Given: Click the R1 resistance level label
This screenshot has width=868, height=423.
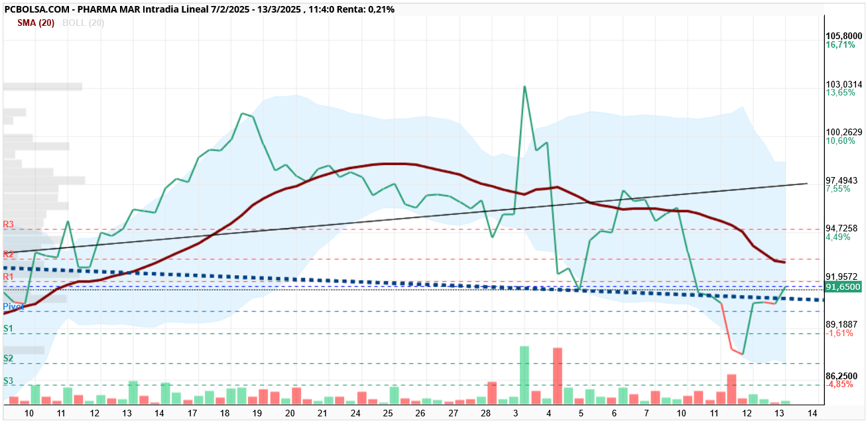Looking at the screenshot, I should click(x=9, y=276).
